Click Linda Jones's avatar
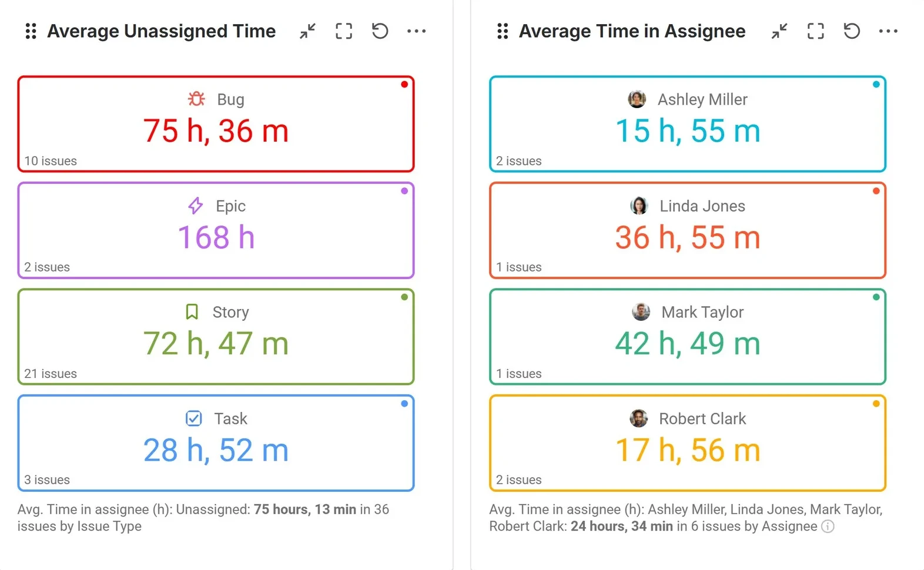924x570 pixels. [639, 206]
